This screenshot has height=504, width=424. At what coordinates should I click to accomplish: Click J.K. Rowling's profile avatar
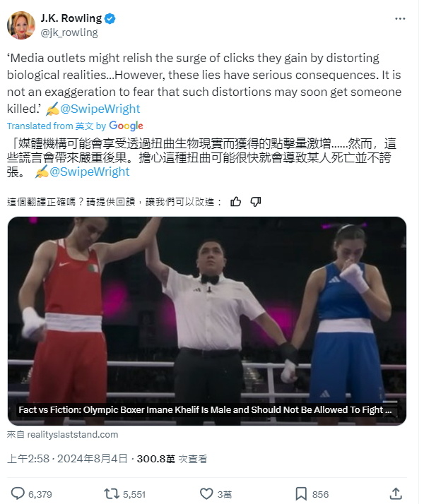click(x=21, y=25)
